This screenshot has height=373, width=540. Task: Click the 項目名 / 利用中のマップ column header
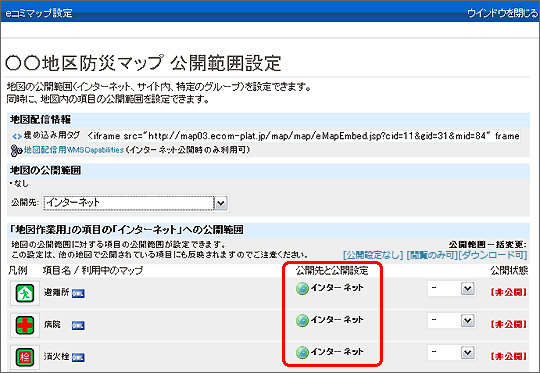coord(93,271)
